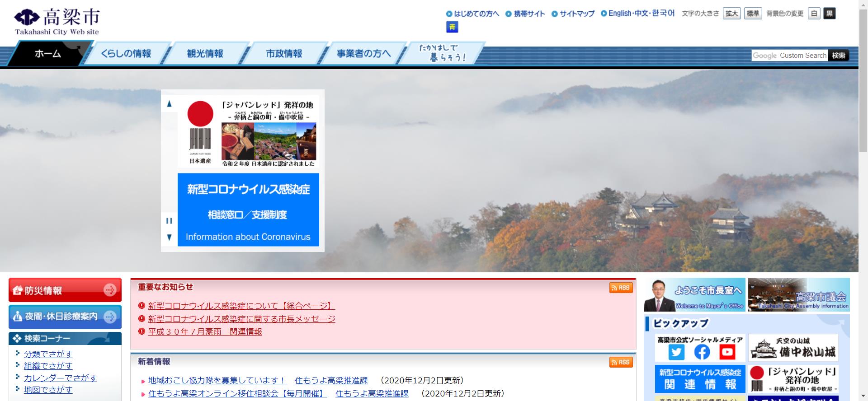
Task: Open the YouTube social media icon
Action: [727, 352]
